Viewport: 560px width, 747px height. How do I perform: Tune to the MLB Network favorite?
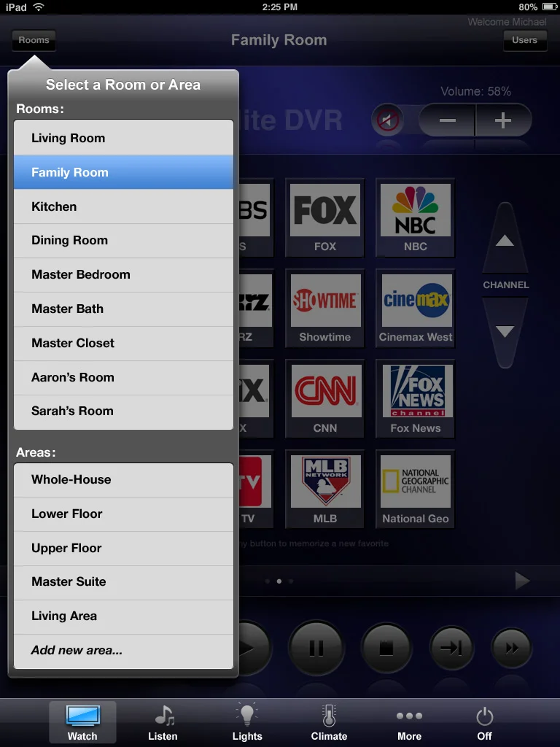point(324,489)
